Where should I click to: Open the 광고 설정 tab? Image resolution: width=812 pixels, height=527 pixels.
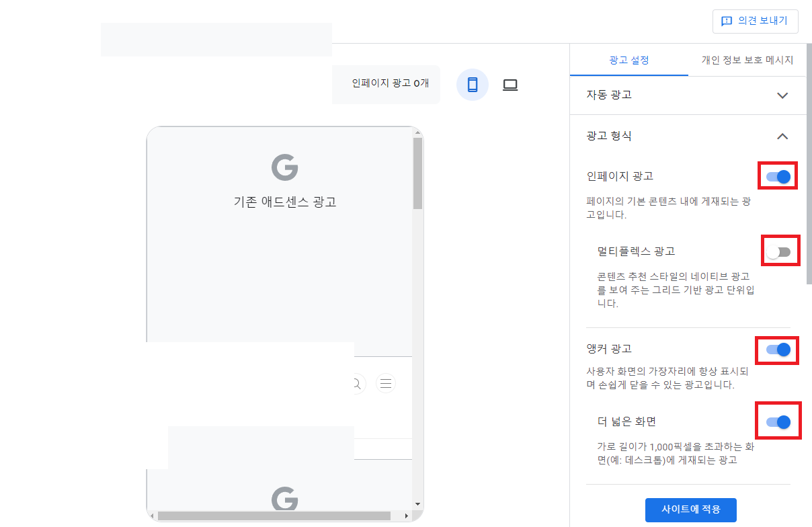629,60
